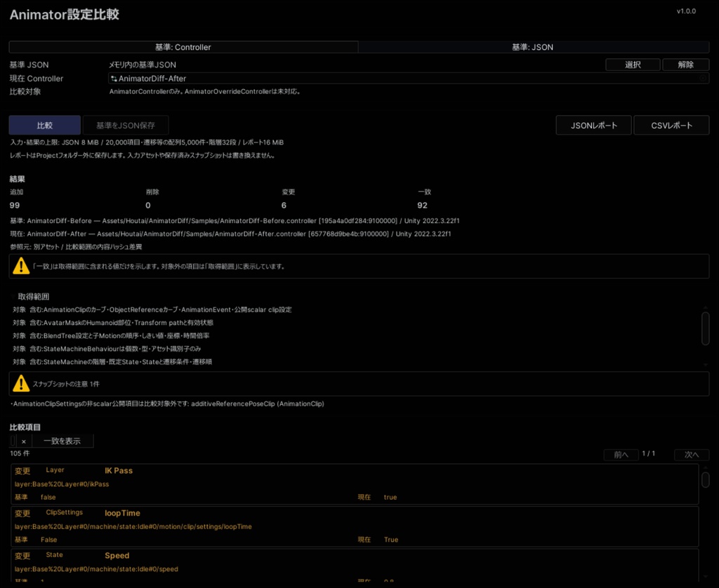Export using the JSONレポート button

[x=594, y=125]
